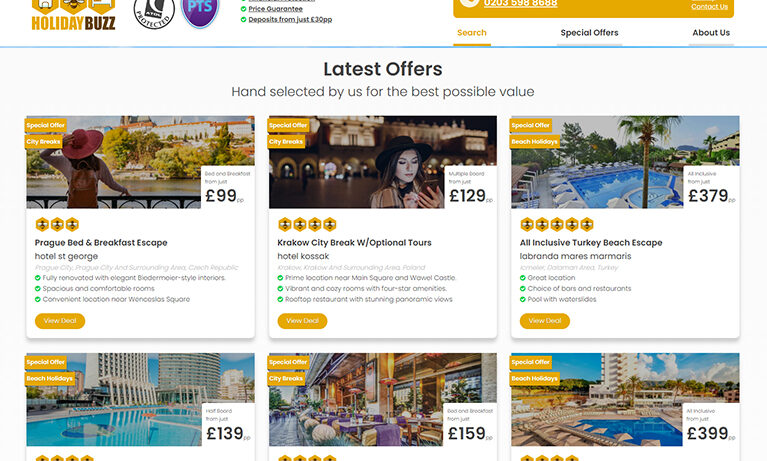767x461 pixels.
Task: Switch to the Special Offers tab
Action: 589,33
